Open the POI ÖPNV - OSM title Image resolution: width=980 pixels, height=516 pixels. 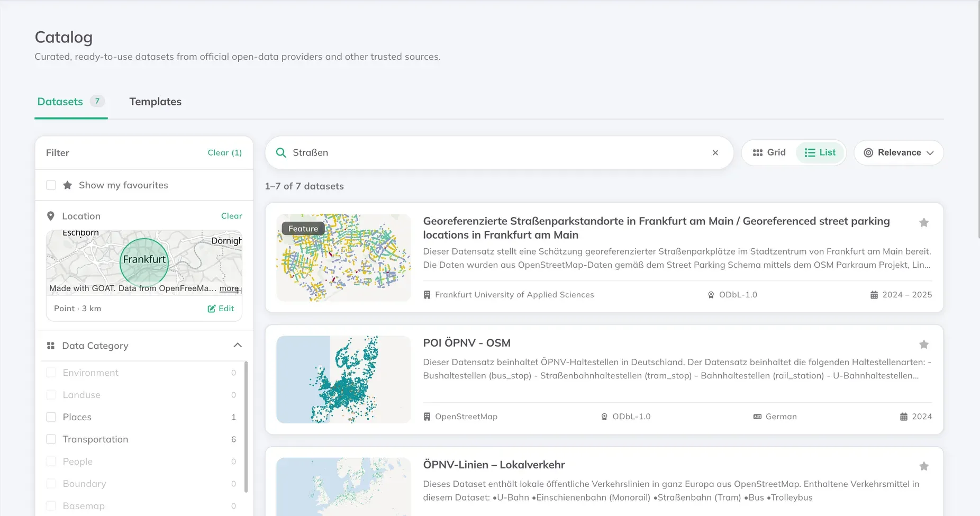467,343
